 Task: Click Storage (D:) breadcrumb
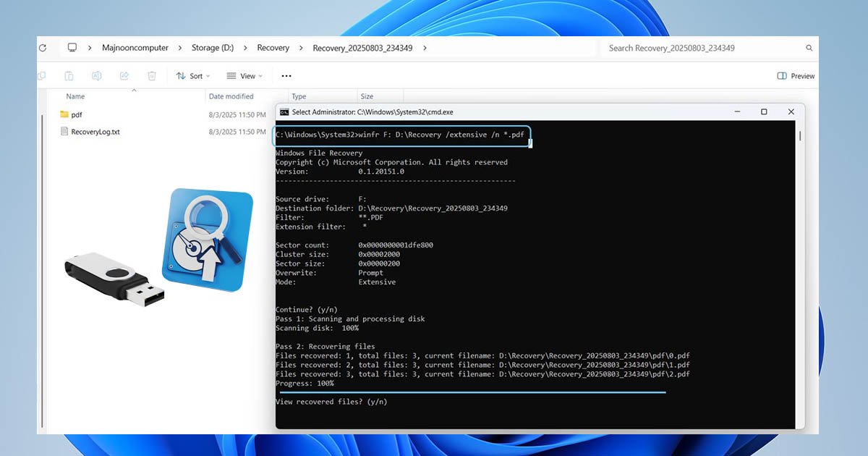pyautogui.click(x=213, y=48)
